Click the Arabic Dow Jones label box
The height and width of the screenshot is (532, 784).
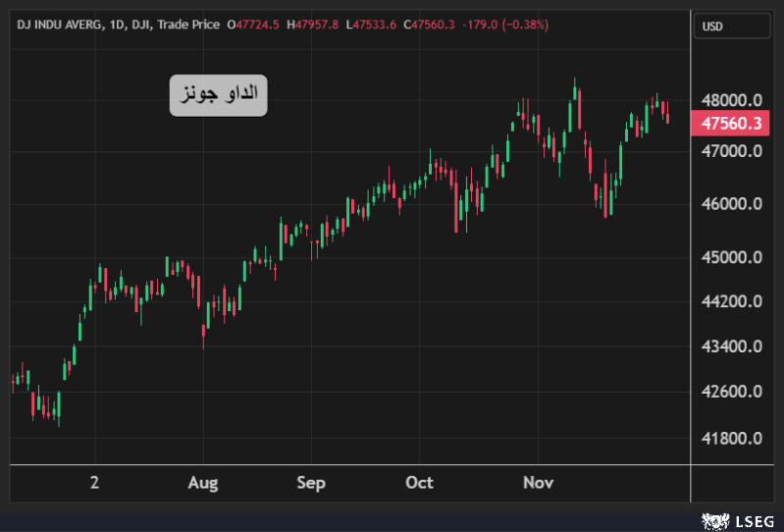pyautogui.click(x=218, y=95)
